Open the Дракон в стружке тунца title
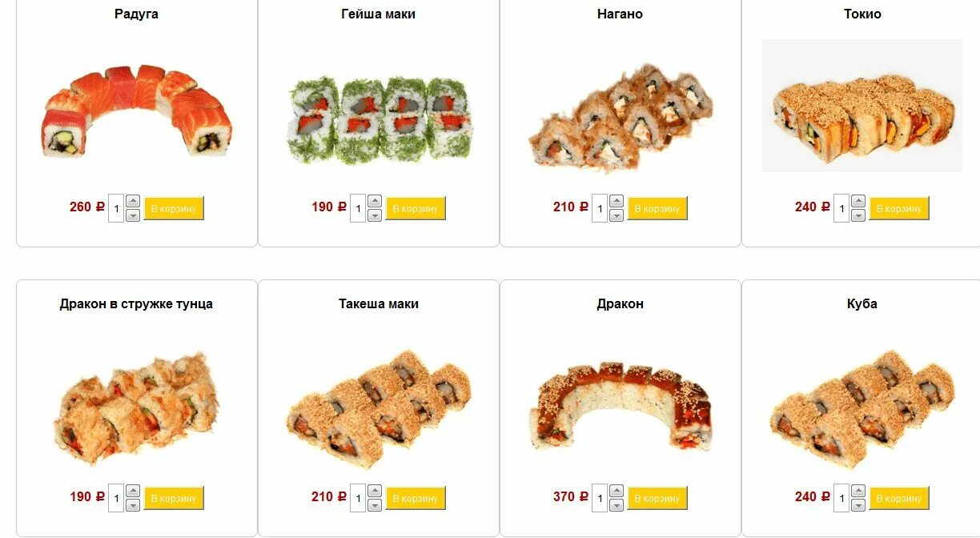Screen dimensions: 980x538 tap(137, 304)
